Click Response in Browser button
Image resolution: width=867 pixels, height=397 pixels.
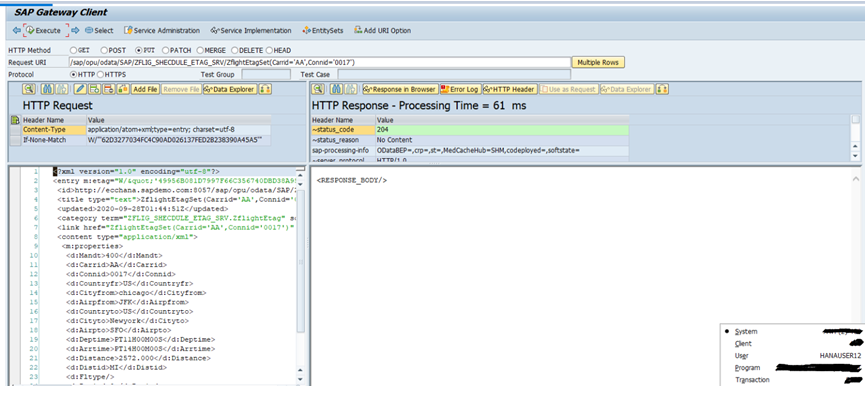click(400, 89)
